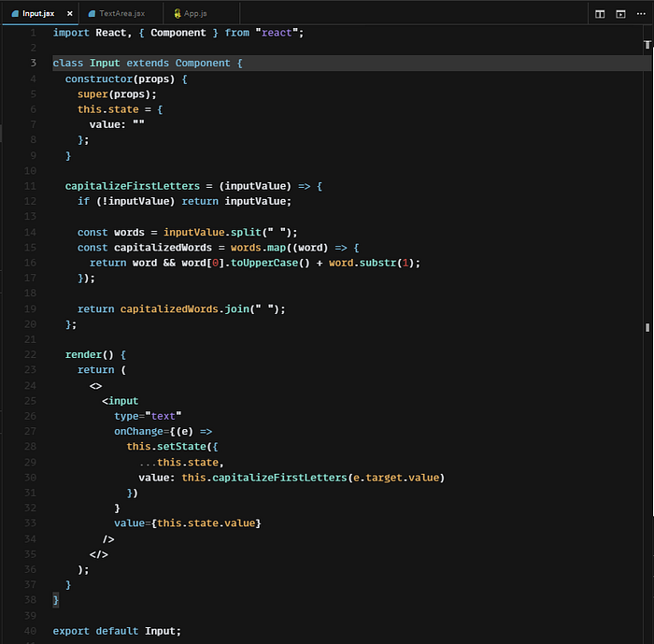
Task: Click type="text" attribute on line 26
Action: [x=148, y=416]
